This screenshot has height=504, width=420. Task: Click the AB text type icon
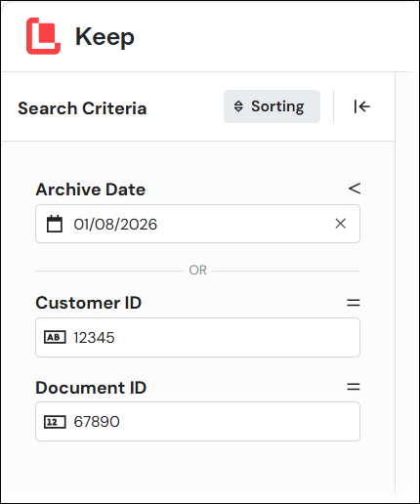tap(55, 337)
